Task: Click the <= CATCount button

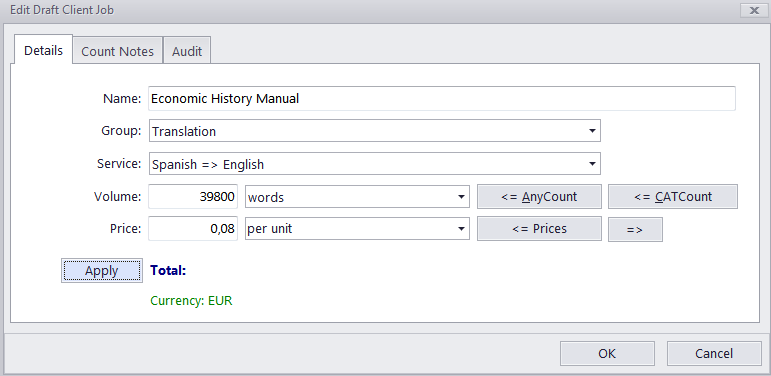Action: click(x=673, y=197)
